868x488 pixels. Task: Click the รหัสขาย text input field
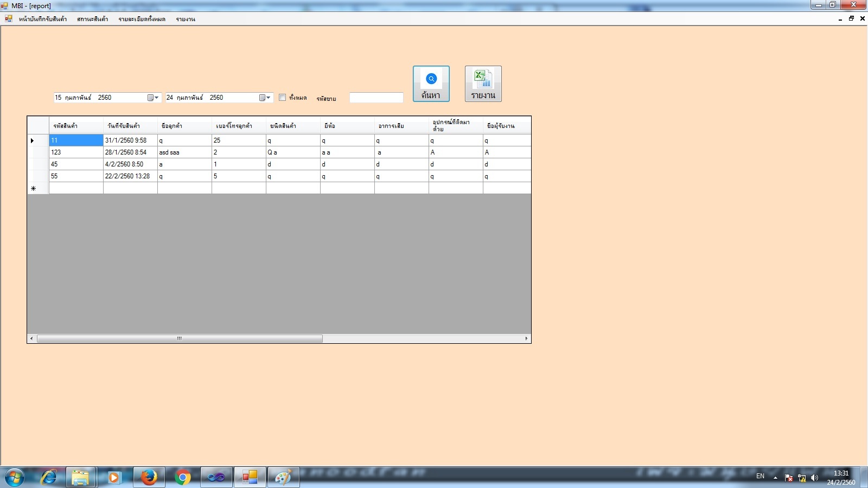376,98
